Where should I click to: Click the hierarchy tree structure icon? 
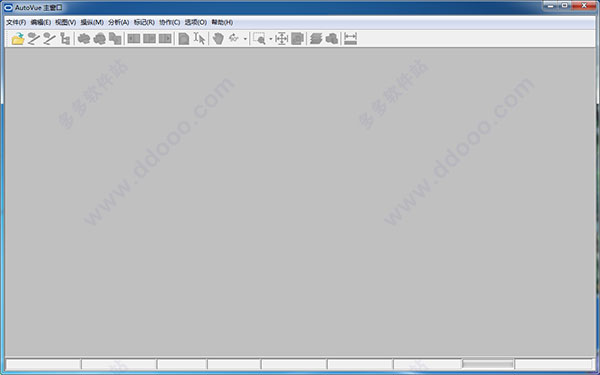(65, 39)
